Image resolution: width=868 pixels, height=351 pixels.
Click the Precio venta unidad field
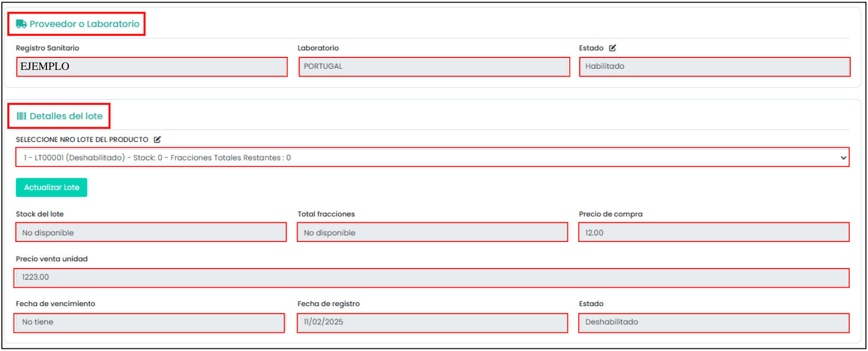point(431,277)
